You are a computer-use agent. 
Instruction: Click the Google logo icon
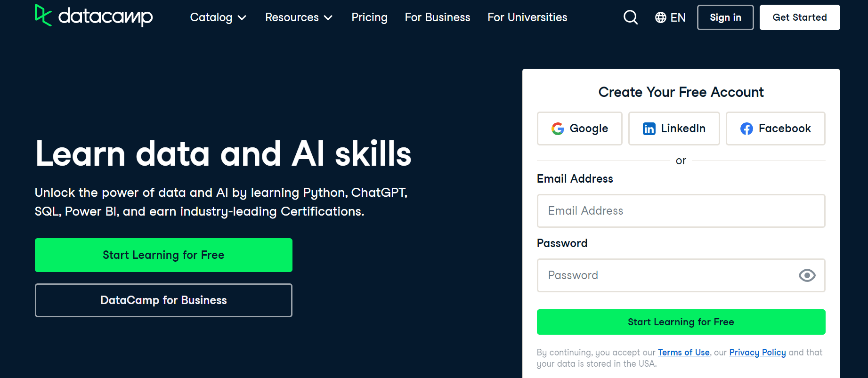[558, 129]
